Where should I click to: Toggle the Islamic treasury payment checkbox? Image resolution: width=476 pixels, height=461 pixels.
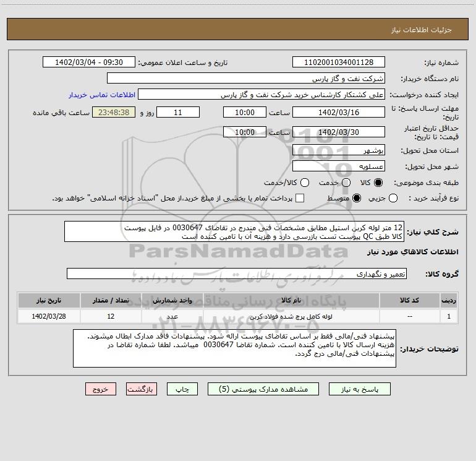pyautogui.click(x=300, y=198)
